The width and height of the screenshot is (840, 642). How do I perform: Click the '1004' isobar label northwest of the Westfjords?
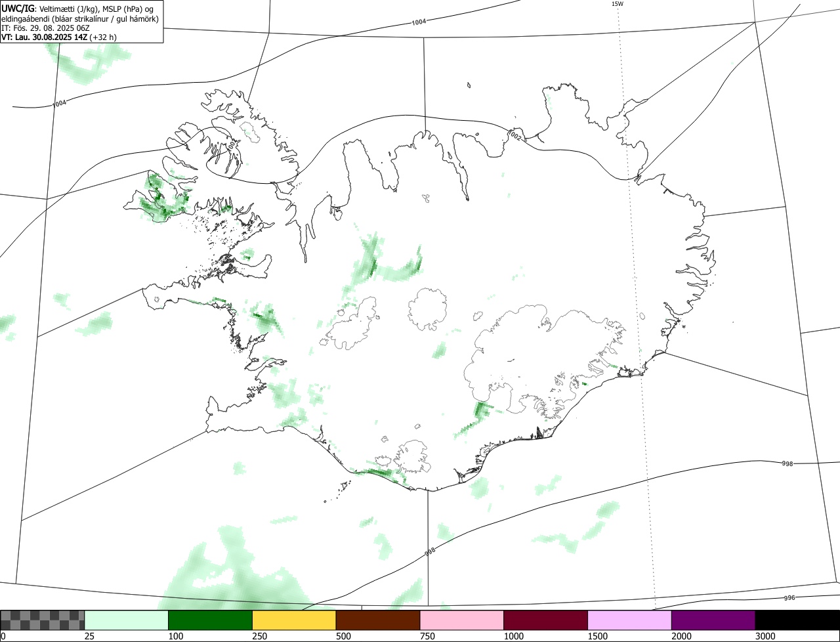[59, 103]
